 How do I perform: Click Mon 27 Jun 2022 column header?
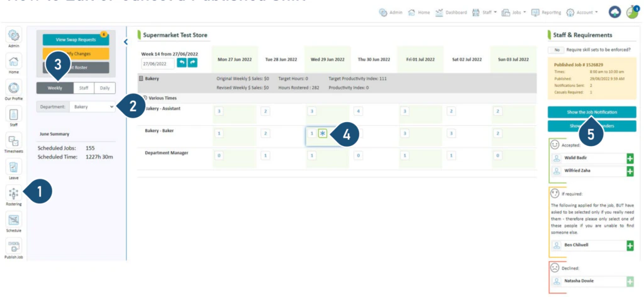coord(234,60)
